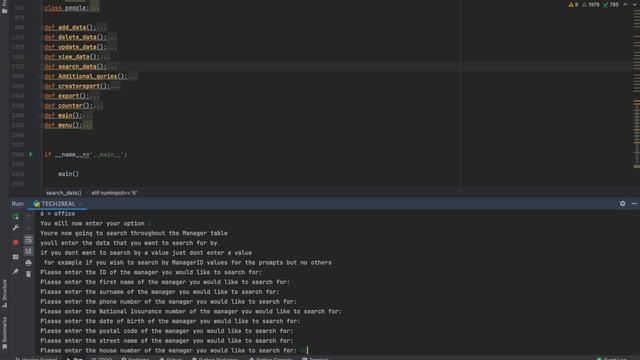This screenshot has height=360, width=640.
Task: Toggle scroll to end in console
Action: (x=28, y=251)
